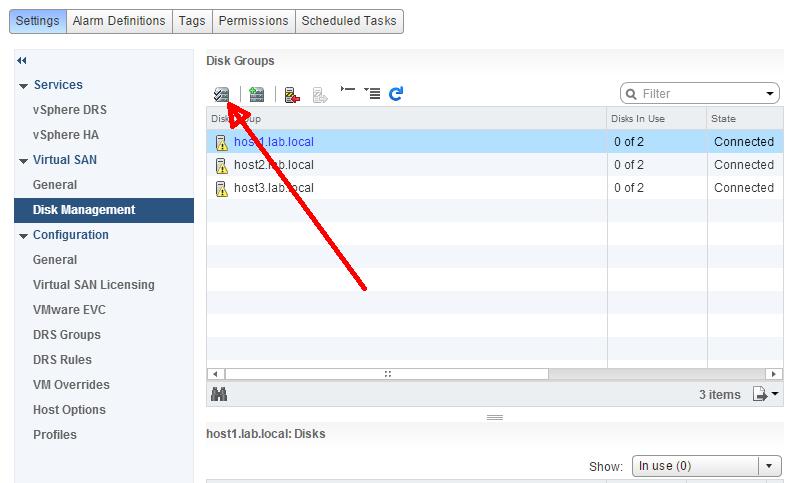Click the Create Disk Group icon with green plus

(257, 94)
